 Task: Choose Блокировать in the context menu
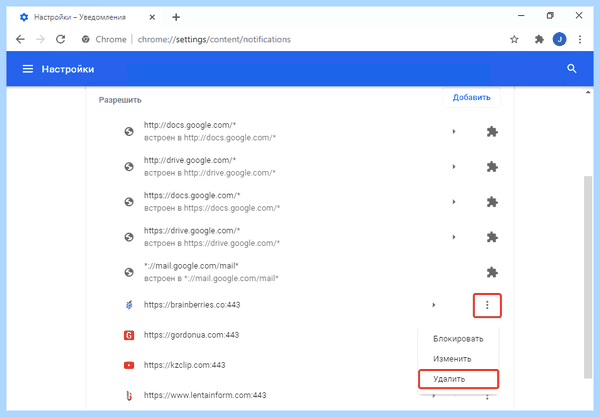(458, 339)
